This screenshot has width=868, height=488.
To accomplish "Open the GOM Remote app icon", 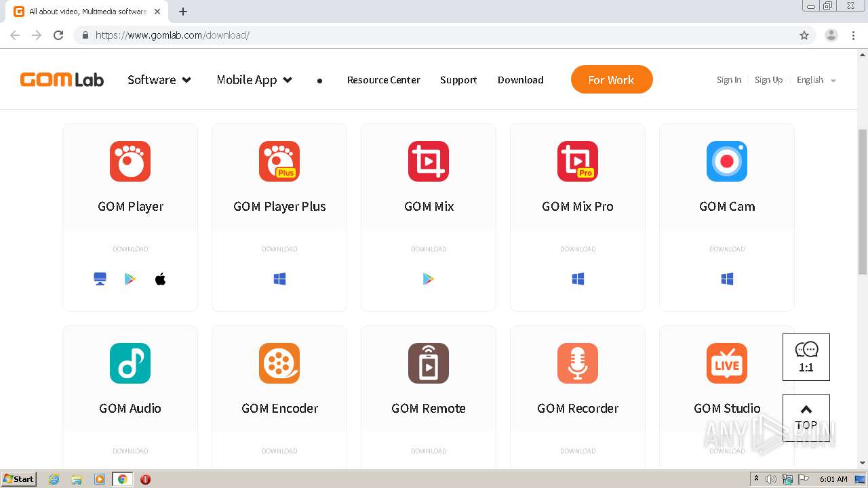I will 429,363.
